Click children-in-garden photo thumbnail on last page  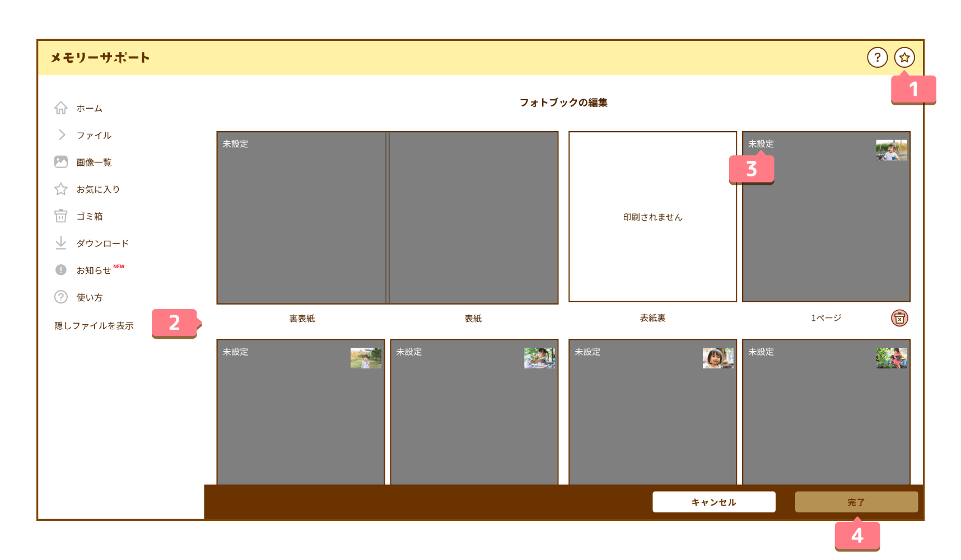click(892, 358)
